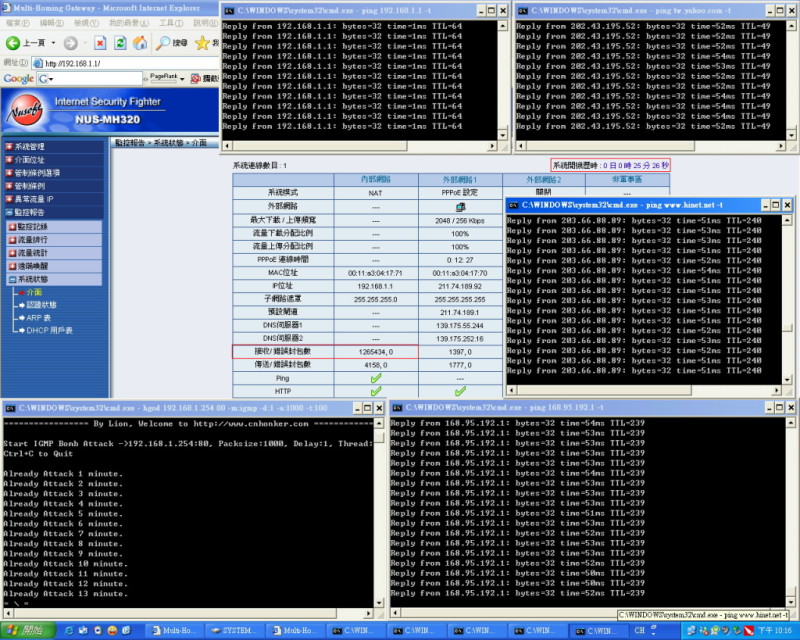
Task: Collapse the 系統狀態 submenu
Action: 12,280
